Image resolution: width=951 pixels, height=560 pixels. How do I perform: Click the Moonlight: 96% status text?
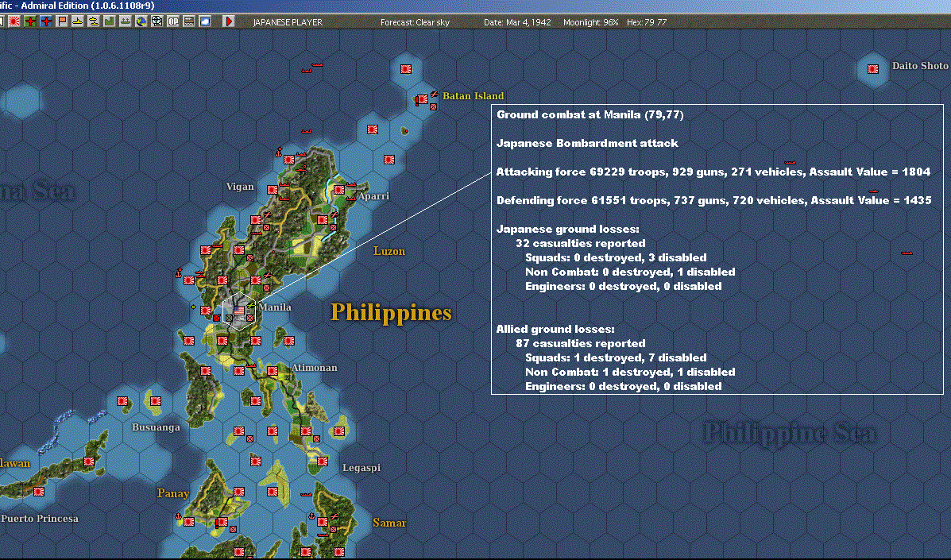(x=591, y=21)
